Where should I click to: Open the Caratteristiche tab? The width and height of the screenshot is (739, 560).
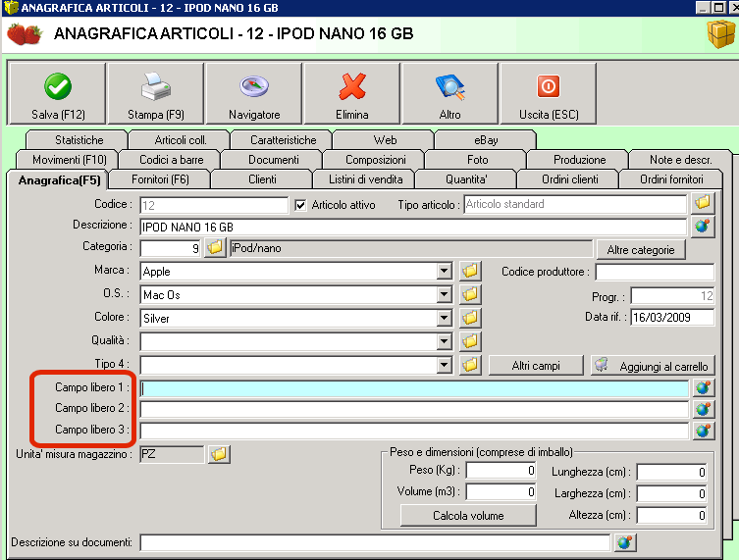pos(283,140)
